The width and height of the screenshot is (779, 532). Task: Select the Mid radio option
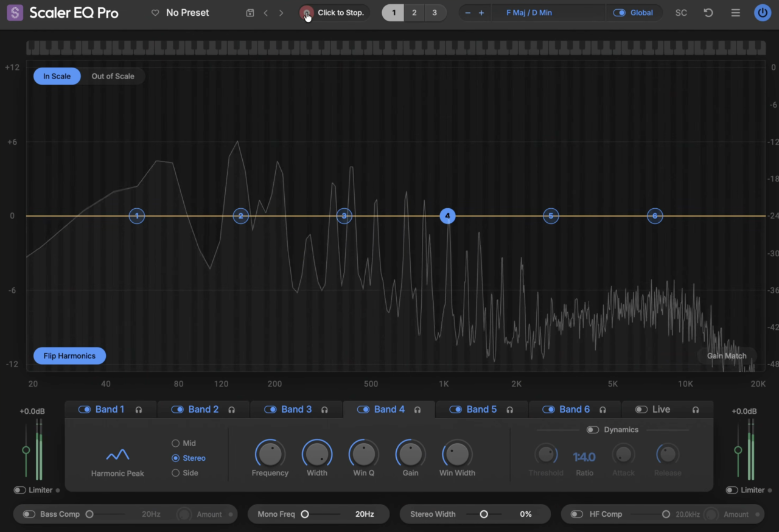click(x=175, y=444)
